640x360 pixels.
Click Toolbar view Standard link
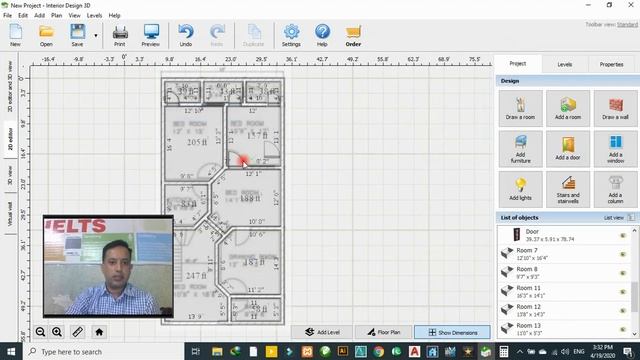(627, 24)
